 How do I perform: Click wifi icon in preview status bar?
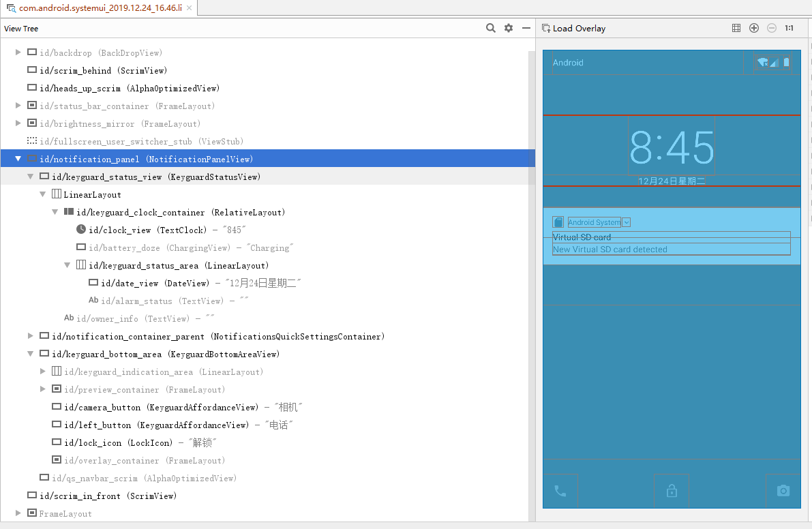click(x=762, y=63)
